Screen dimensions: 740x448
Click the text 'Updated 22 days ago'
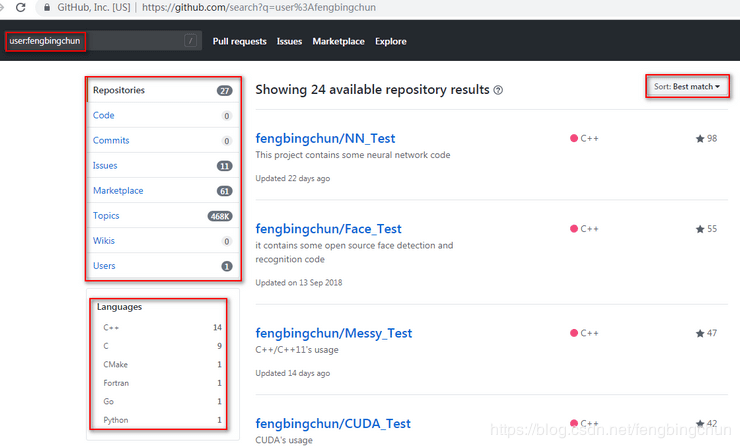click(293, 178)
